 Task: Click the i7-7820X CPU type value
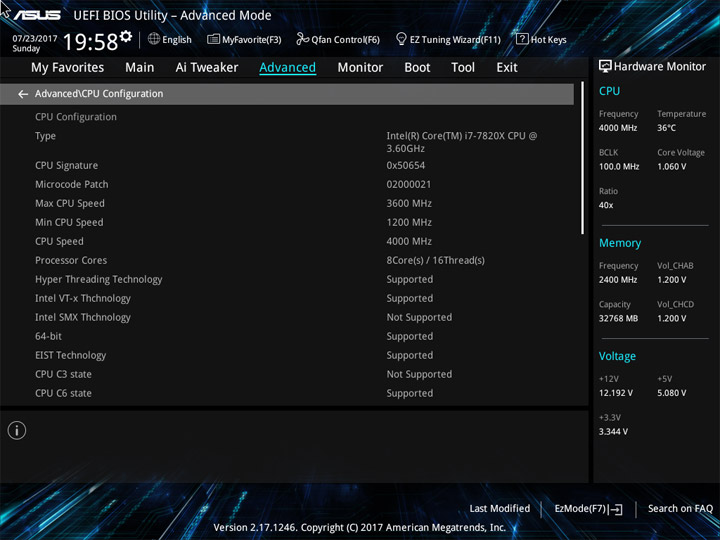point(461,142)
